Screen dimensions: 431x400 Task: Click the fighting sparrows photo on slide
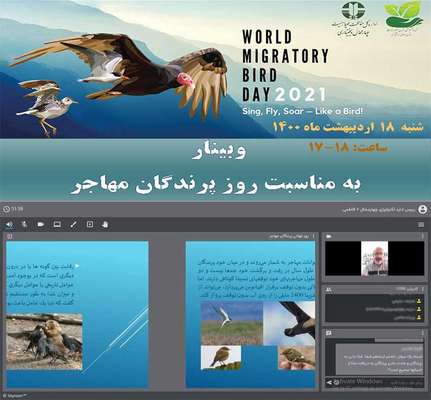pos(44,341)
